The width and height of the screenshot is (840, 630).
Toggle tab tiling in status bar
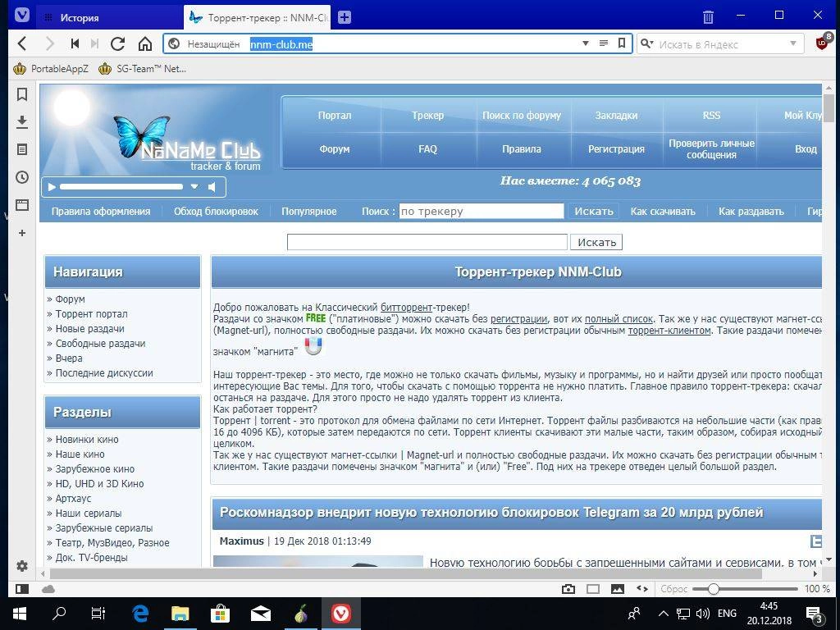[x=593, y=589]
